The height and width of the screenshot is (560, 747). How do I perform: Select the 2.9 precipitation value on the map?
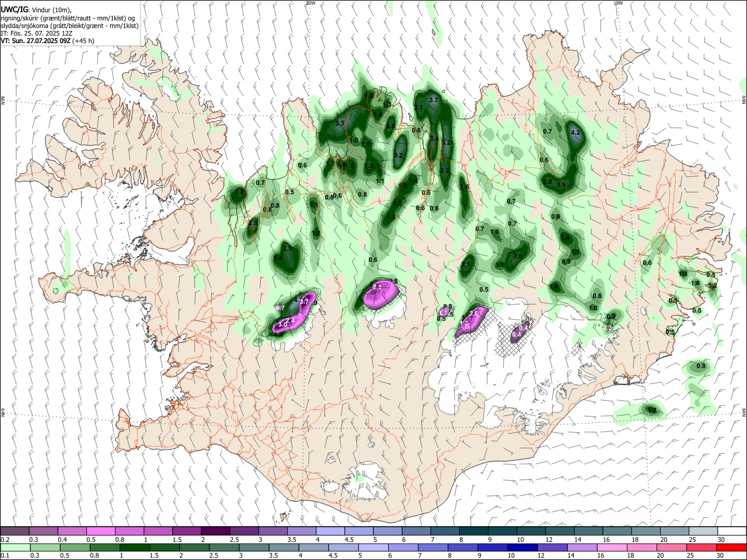coord(253,223)
